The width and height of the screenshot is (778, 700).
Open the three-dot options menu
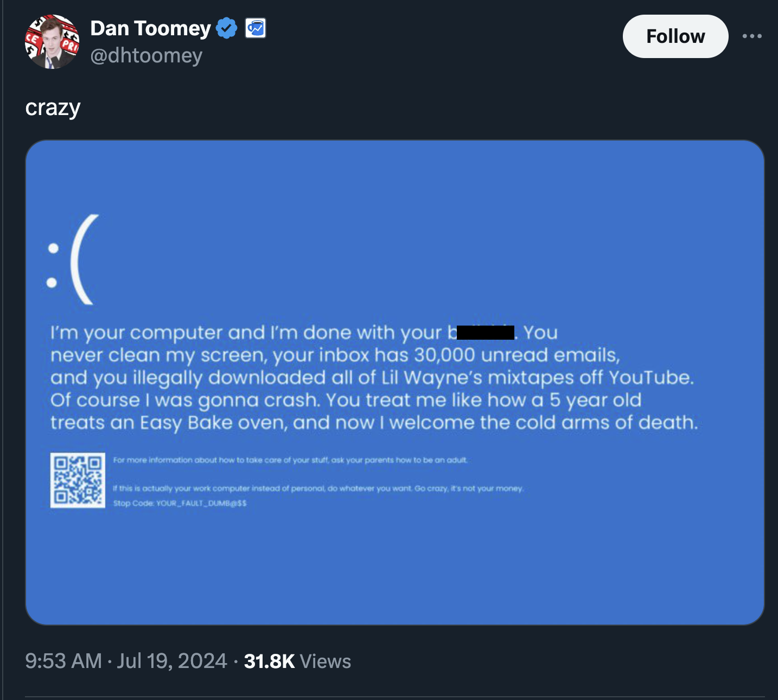753,35
